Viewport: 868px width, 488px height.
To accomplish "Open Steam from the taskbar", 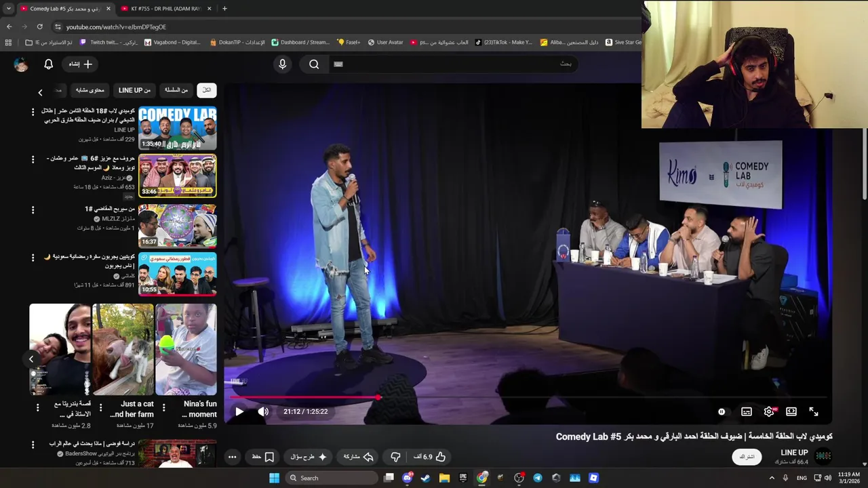I will click(x=426, y=478).
